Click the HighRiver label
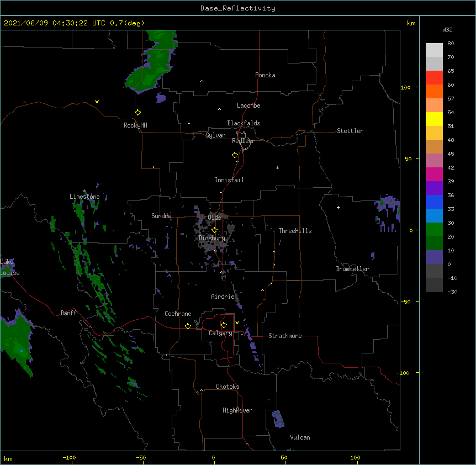 pyautogui.click(x=237, y=410)
